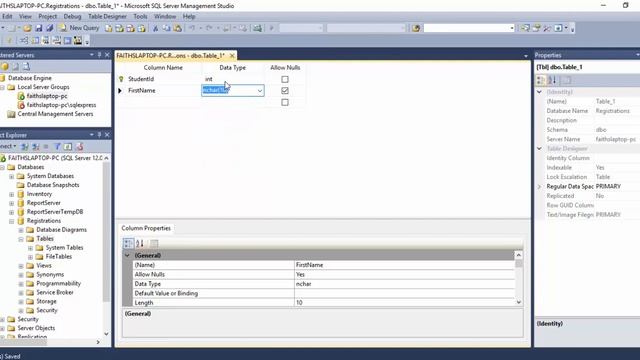
Task: Toggle Allow Nulls for StudentId
Action: tap(285, 79)
